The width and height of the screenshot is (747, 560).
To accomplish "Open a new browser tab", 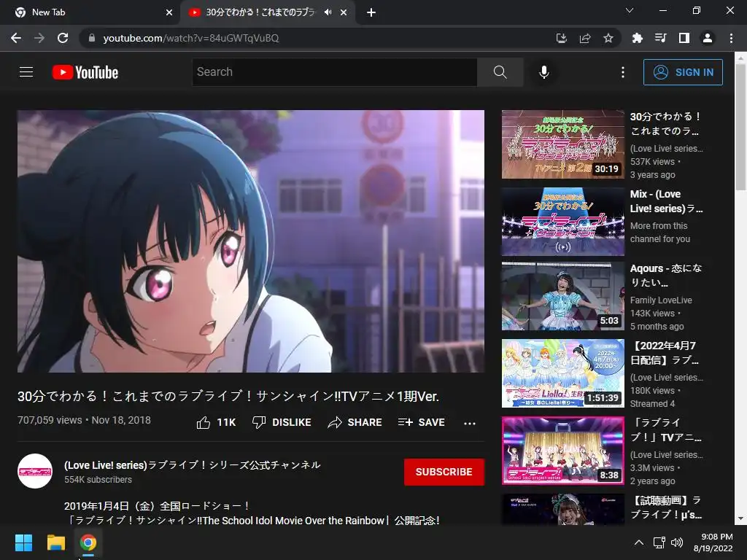I will click(x=371, y=12).
